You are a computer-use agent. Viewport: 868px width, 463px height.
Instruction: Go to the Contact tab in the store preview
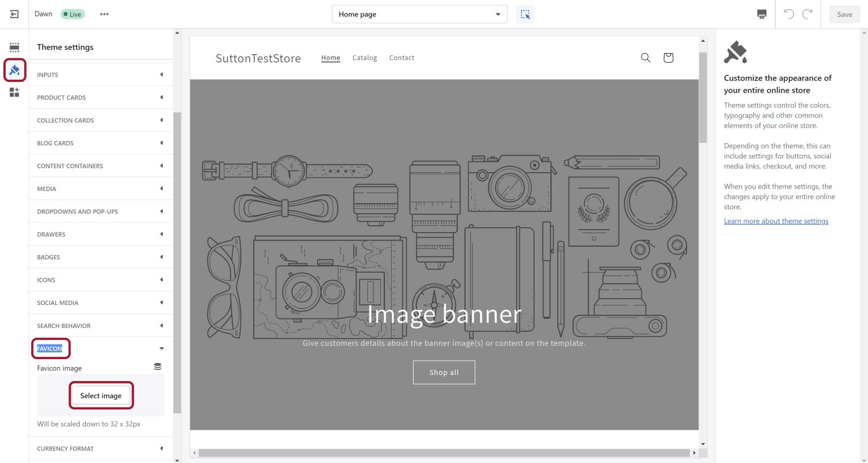(x=401, y=58)
